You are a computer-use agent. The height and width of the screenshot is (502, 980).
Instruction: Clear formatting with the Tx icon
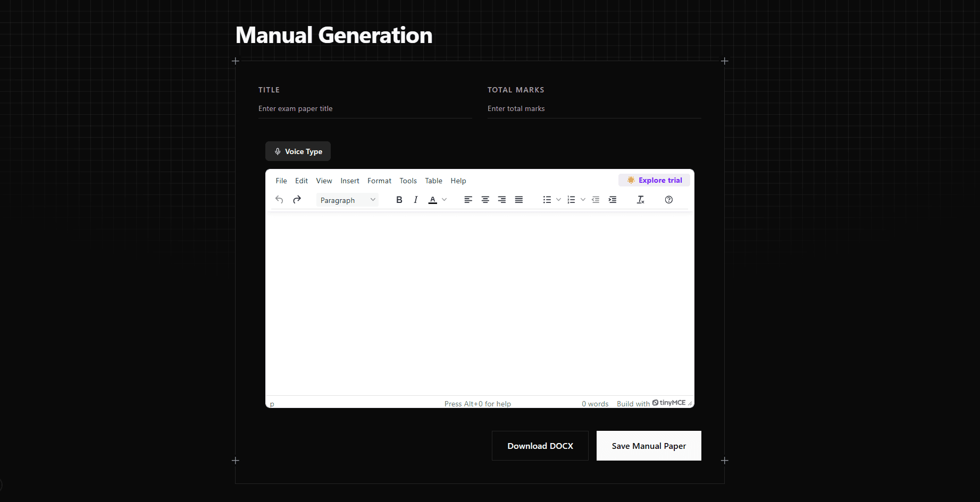[641, 200]
